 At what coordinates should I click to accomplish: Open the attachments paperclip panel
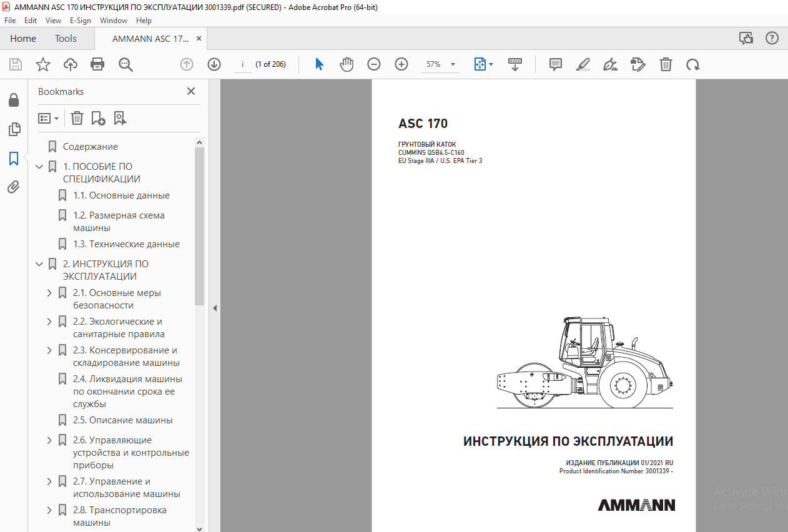tap(14, 187)
